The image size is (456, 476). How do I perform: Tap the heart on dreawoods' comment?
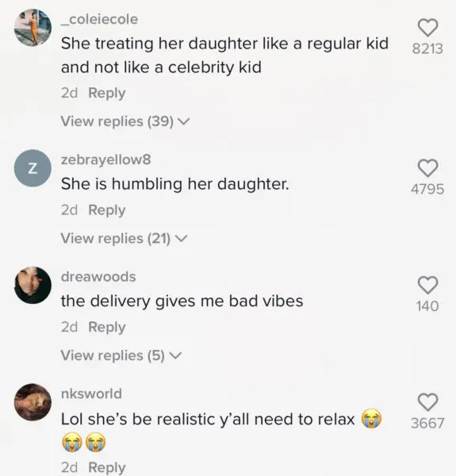[x=427, y=285]
